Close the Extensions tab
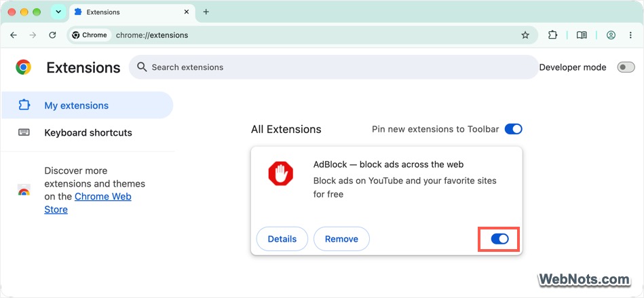The width and height of the screenshot is (644, 298). (x=187, y=12)
